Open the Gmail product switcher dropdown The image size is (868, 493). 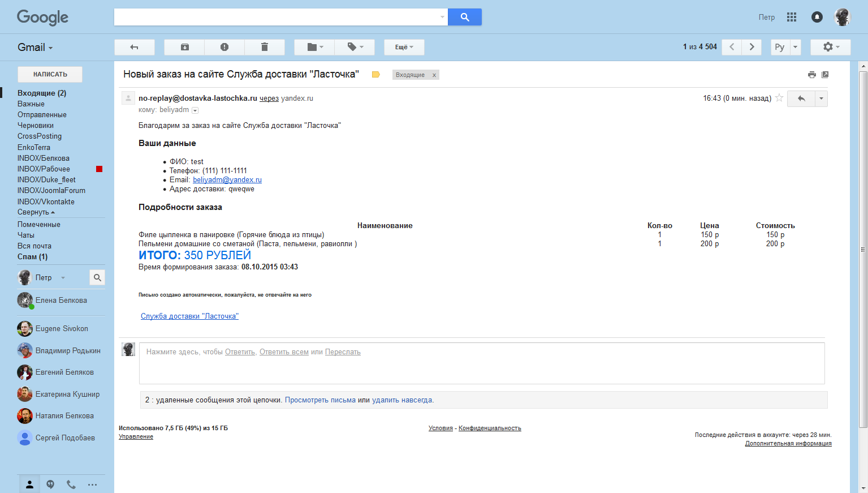coord(35,48)
